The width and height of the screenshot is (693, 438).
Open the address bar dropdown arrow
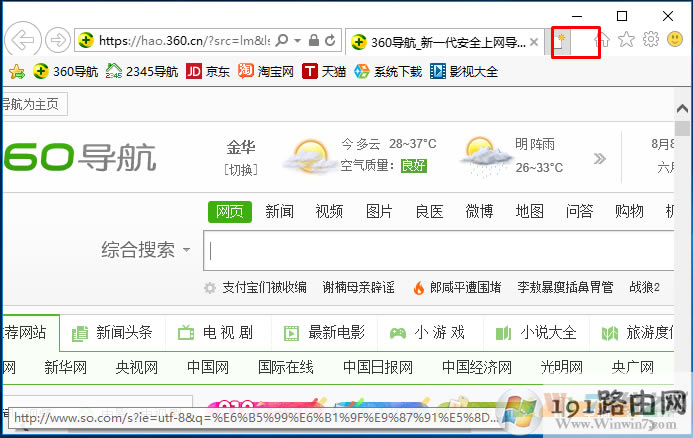coord(298,41)
